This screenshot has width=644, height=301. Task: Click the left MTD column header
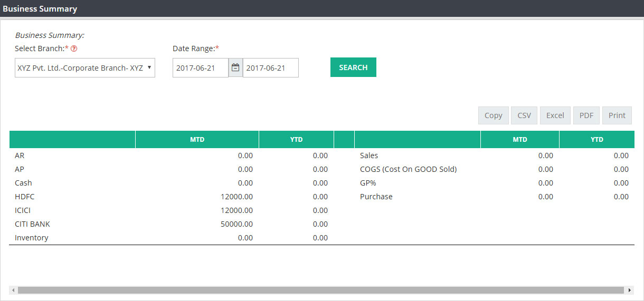click(x=197, y=140)
